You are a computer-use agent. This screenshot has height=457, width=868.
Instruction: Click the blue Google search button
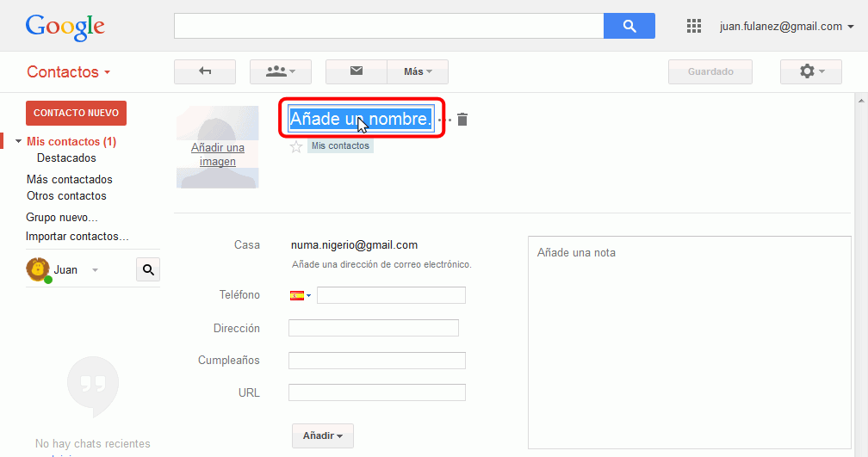pos(629,26)
